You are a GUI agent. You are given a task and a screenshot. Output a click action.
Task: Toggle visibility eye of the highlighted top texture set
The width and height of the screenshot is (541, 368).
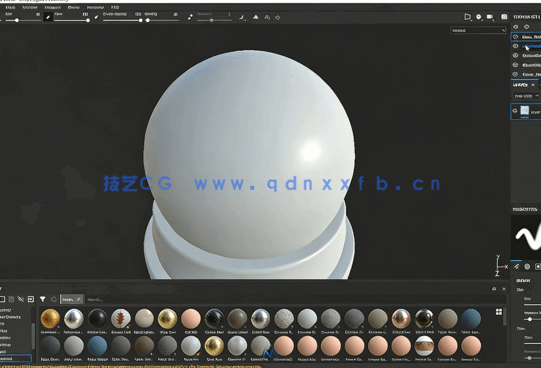pyautogui.click(x=515, y=37)
